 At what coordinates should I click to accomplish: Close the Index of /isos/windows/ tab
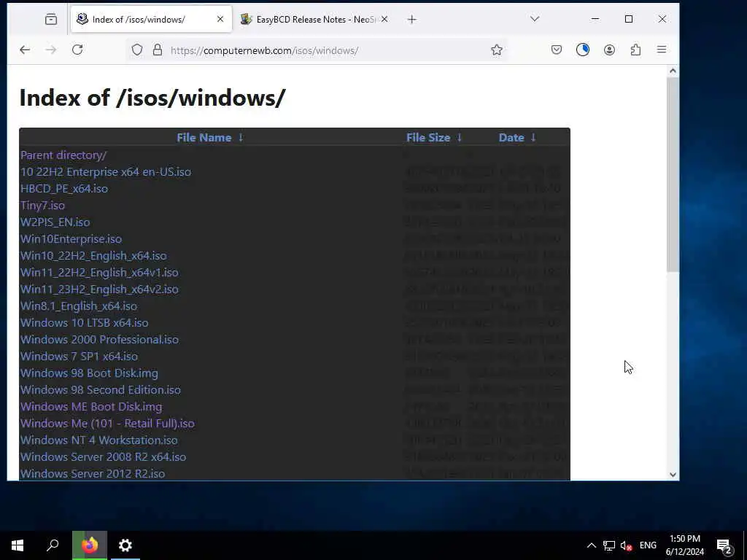point(220,19)
